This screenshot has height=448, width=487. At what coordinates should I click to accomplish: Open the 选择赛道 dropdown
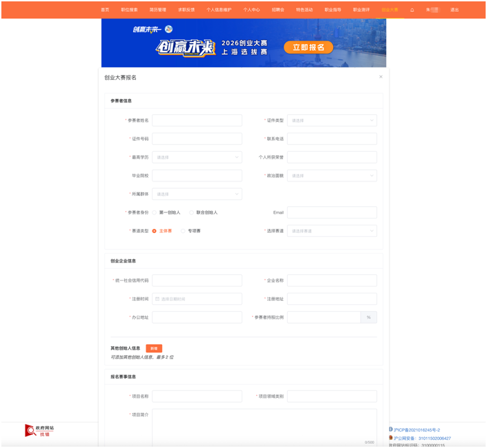pos(332,231)
